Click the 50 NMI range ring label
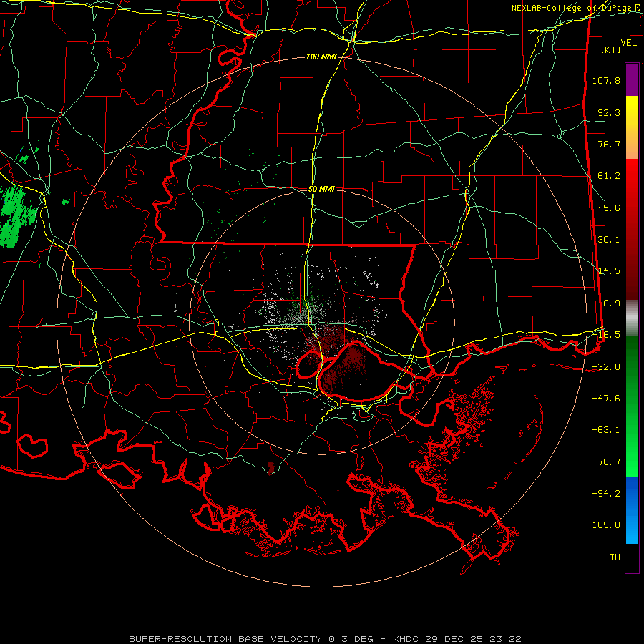Image resolution: width=644 pixels, height=644 pixels. (x=321, y=189)
